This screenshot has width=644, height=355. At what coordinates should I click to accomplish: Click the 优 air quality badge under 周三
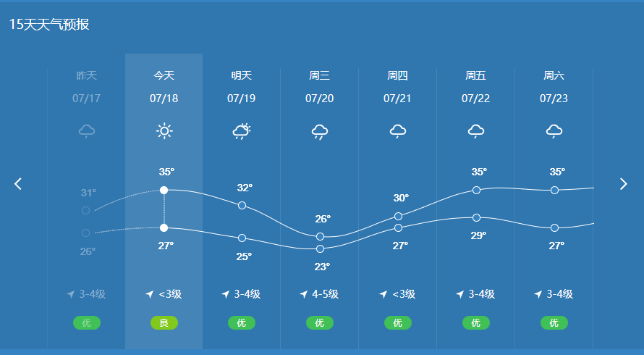click(320, 323)
